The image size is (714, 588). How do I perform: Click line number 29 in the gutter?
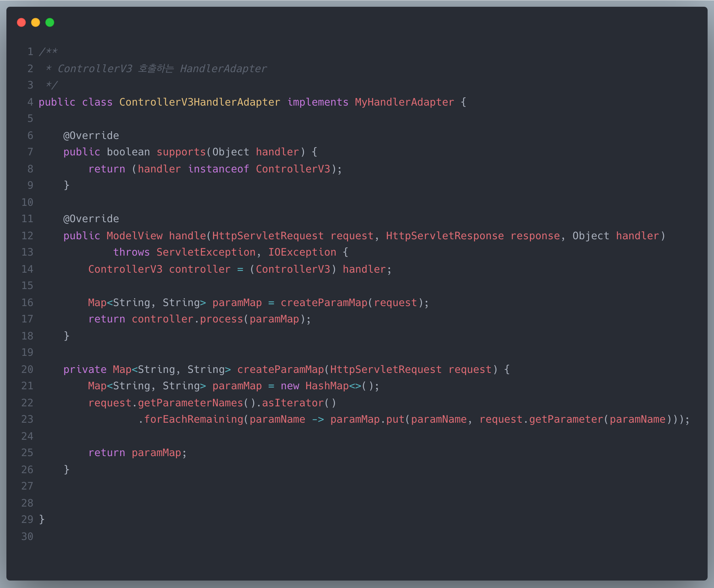click(27, 520)
